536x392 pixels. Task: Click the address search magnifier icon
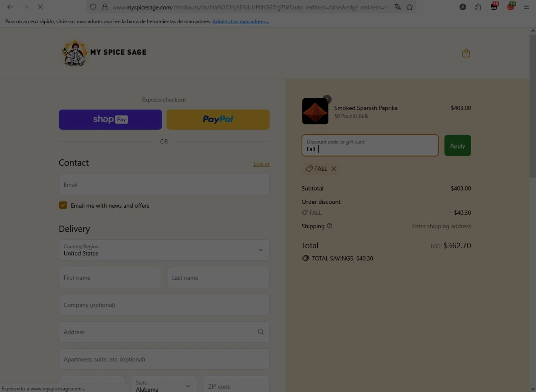coord(261,332)
